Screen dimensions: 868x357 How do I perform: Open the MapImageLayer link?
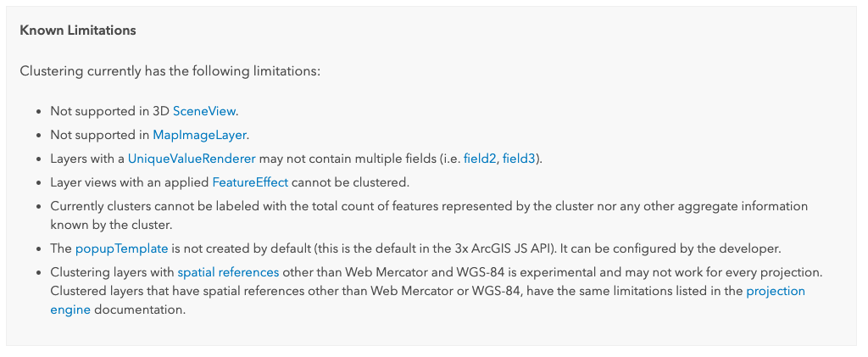click(x=199, y=135)
